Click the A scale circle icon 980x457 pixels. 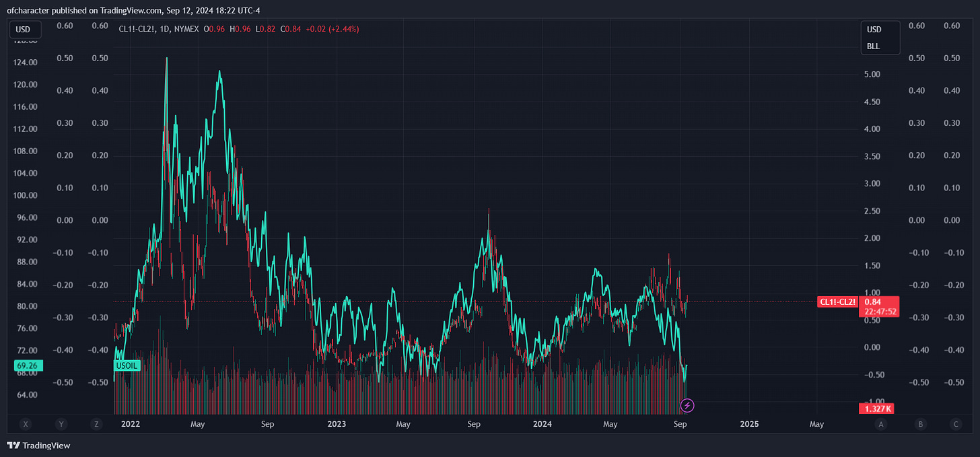tap(880, 424)
